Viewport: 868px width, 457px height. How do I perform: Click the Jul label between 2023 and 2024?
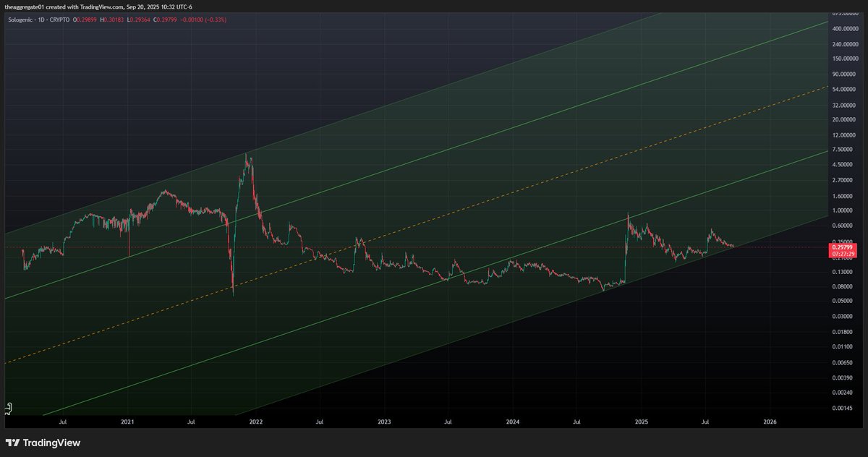click(x=448, y=421)
